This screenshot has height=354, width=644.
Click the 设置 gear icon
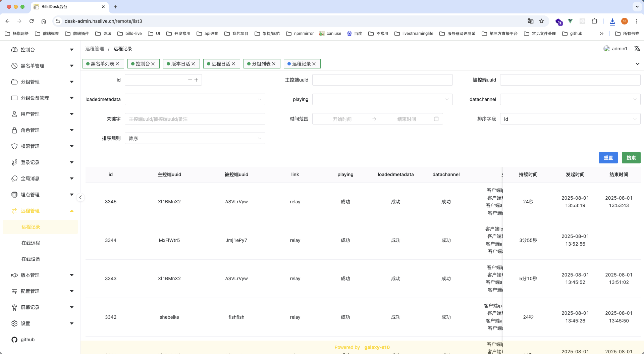14,323
